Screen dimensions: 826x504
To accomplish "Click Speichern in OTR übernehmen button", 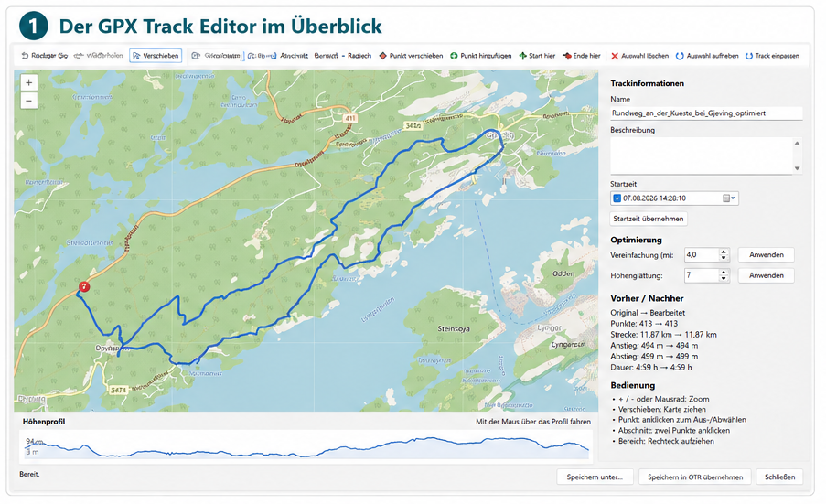I will [x=695, y=477].
